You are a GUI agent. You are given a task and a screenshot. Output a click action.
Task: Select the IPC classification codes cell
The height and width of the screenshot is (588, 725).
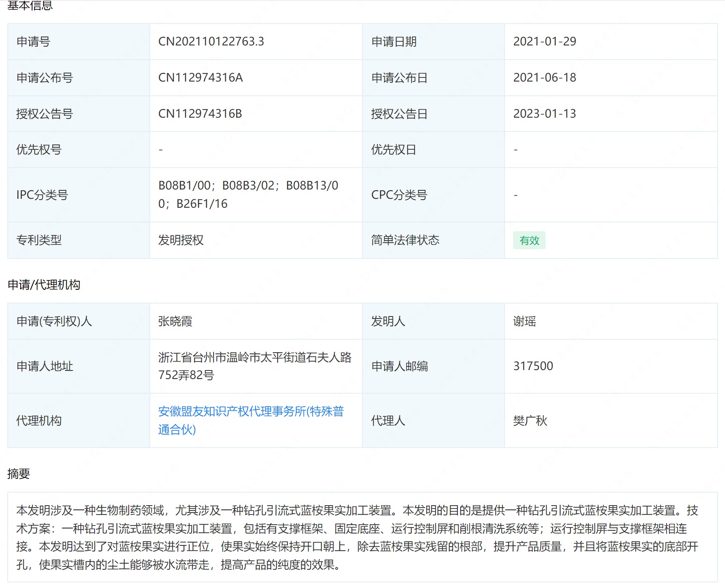tap(256, 195)
